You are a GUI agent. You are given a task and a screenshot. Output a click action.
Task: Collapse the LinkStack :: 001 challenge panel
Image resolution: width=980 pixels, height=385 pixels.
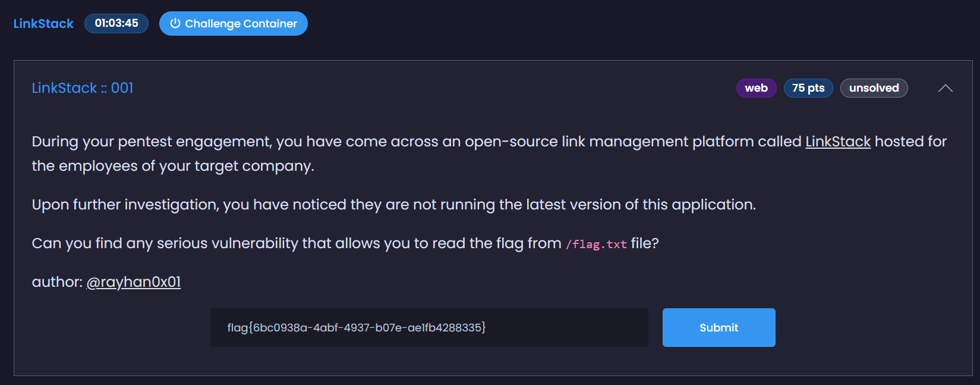coord(945,88)
